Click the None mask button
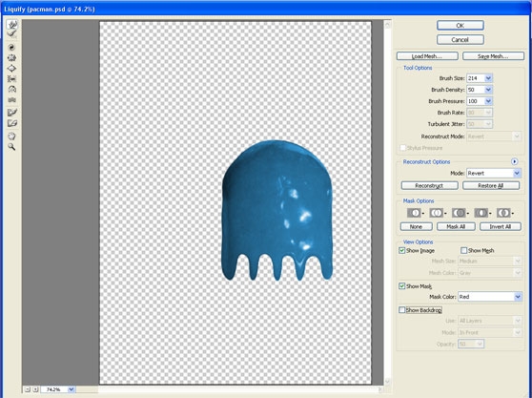532x398 pixels. tap(416, 226)
